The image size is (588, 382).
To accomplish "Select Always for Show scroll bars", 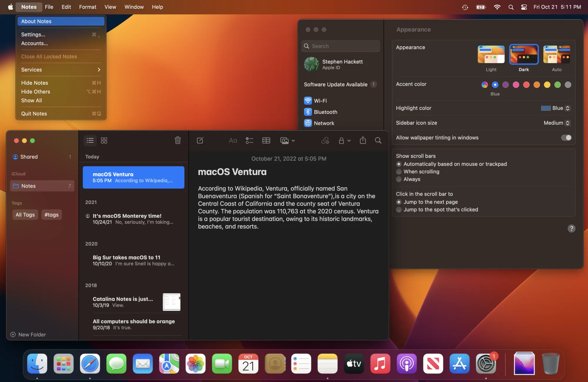I will (399, 179).
